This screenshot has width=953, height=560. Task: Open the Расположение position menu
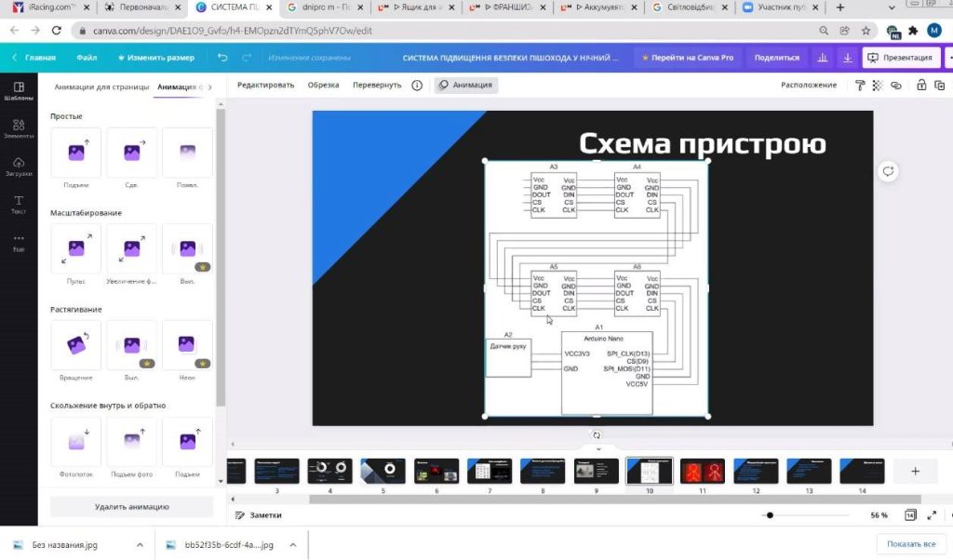click(x=809, y=85)
